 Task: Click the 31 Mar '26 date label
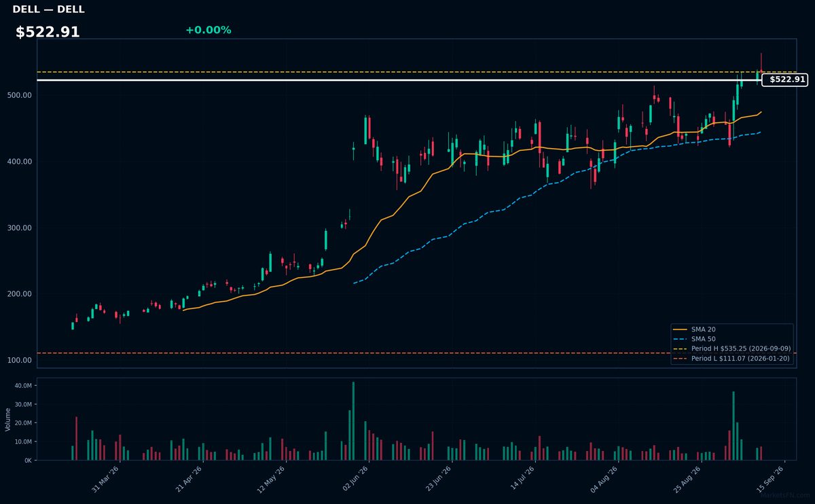106,478
